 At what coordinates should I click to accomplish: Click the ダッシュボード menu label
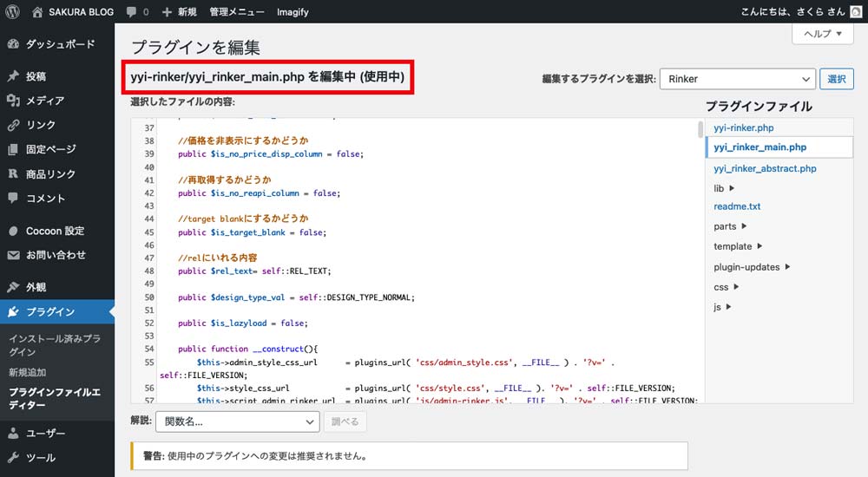(61, 43)
